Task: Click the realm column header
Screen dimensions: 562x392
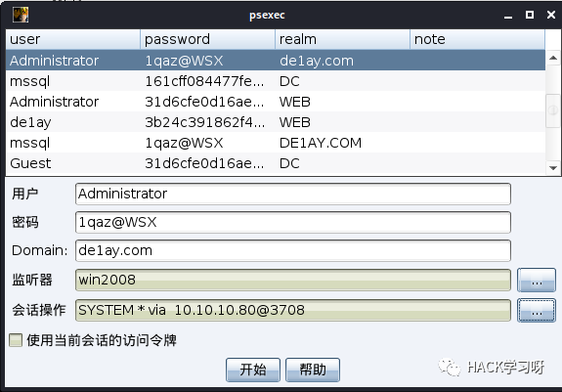Action: pos(342,39)
